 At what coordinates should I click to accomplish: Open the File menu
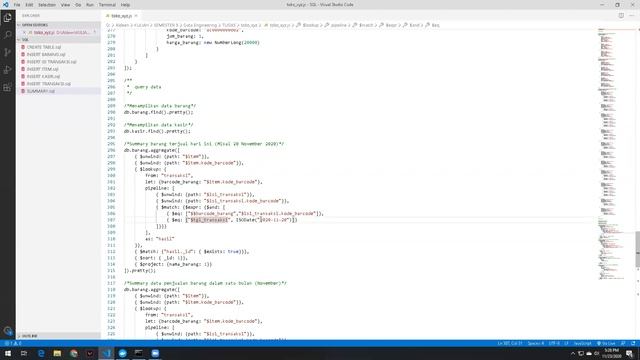point(17,4)
